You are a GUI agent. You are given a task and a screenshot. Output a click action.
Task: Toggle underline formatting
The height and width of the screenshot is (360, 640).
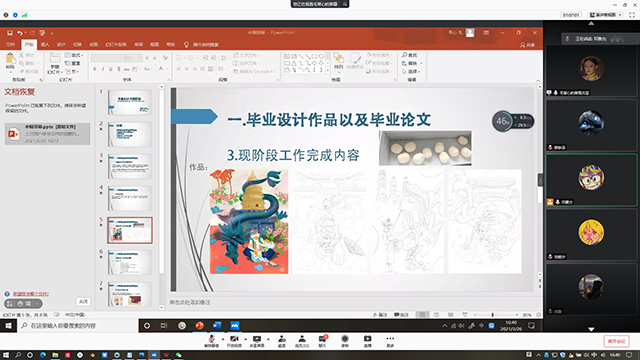[111, 69]
